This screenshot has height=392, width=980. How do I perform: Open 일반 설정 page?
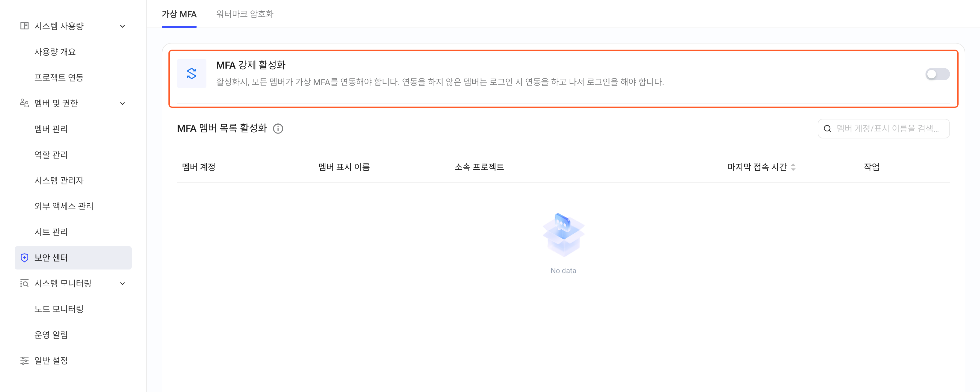point(51,360)
